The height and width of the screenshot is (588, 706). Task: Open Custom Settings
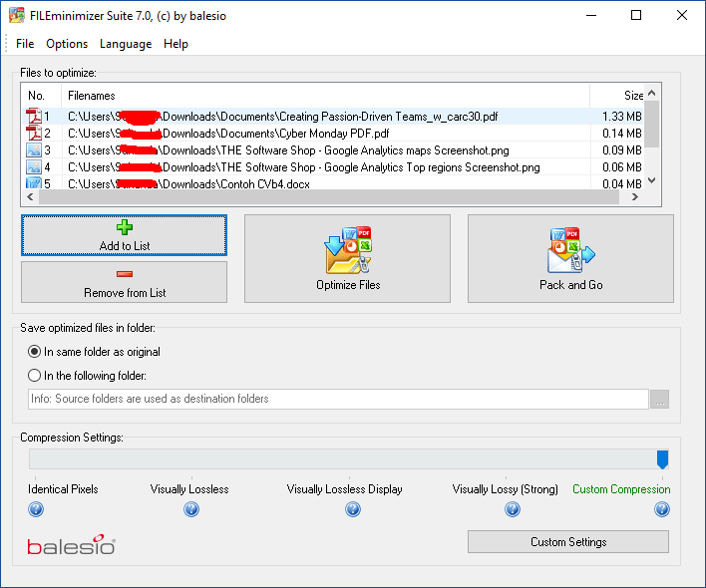click(x=568, y=542)
